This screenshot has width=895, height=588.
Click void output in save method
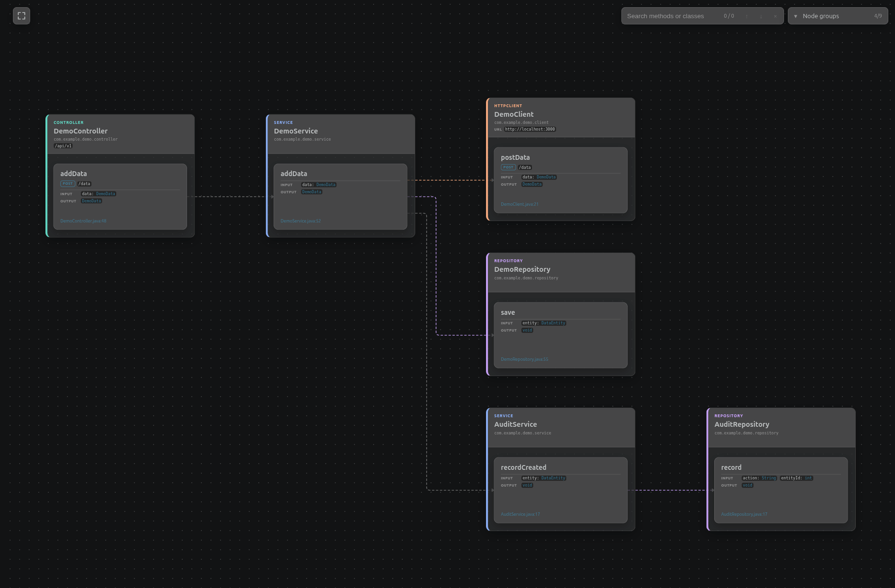point(527,330)
